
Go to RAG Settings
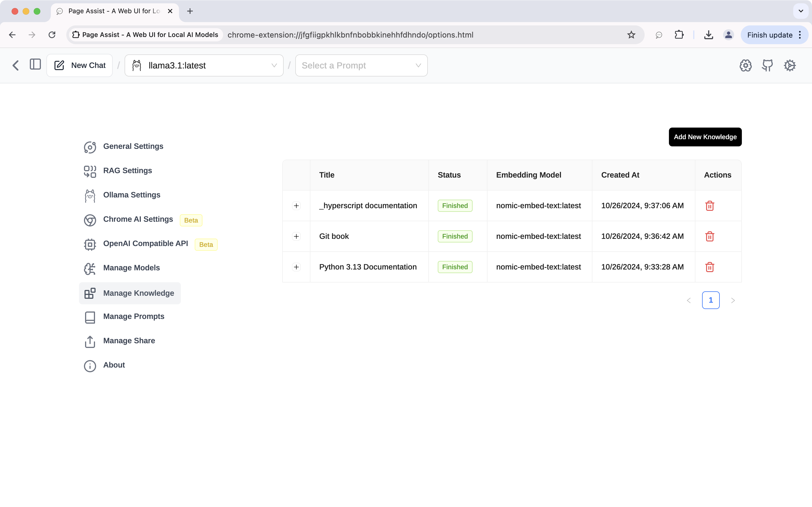127,171
